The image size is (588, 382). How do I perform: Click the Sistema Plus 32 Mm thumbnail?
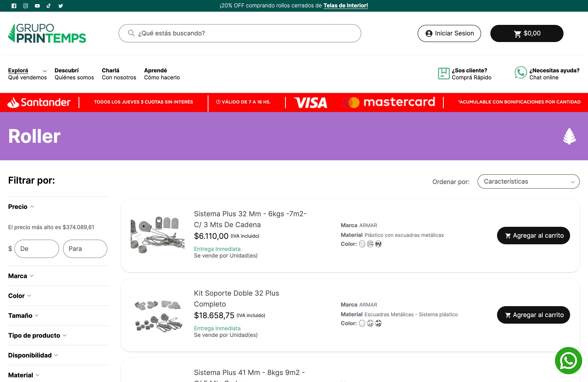pyautogui.click(x=158, y=235)
